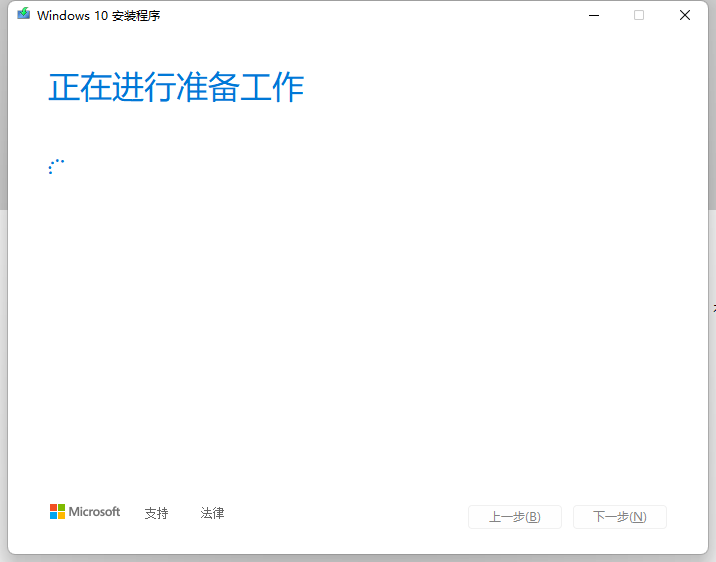Click the Windows 10 安装程序 title text
The image size is (716, 562).
99,16
